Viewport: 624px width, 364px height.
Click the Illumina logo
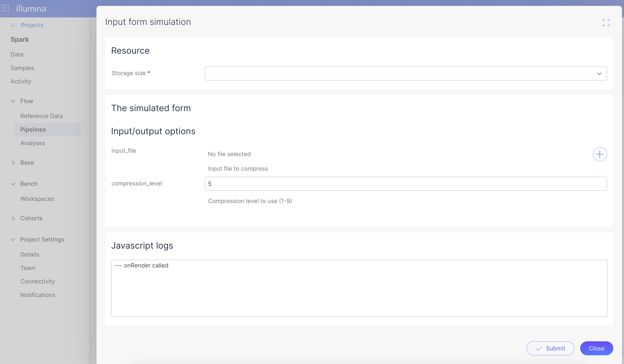point(31,9)
